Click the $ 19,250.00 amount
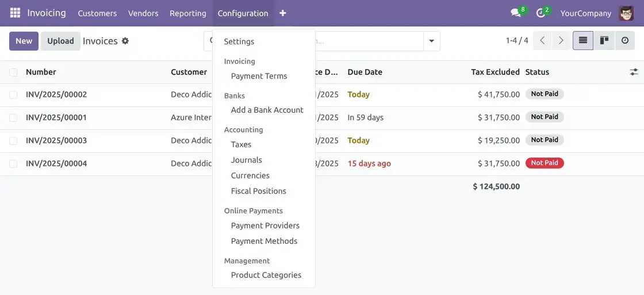This screenshot has width=644, height=295. click(x=499, y=140)
